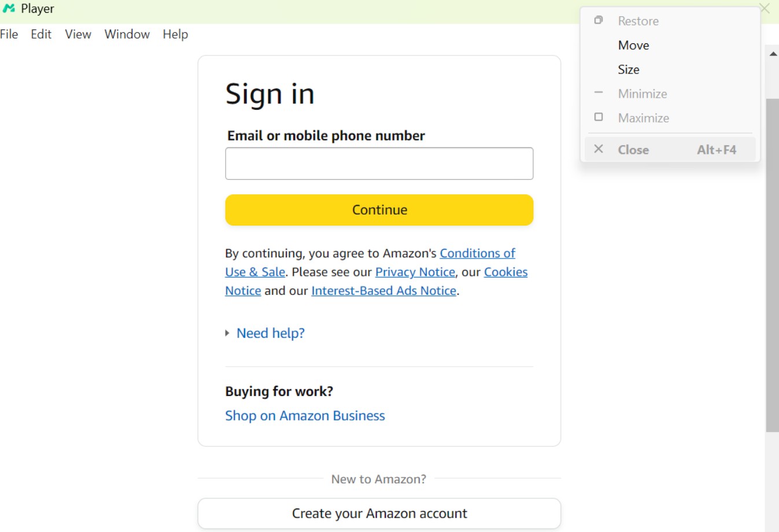
Task: Click the scrollbar up arrow
Action: tap(773, 54)
